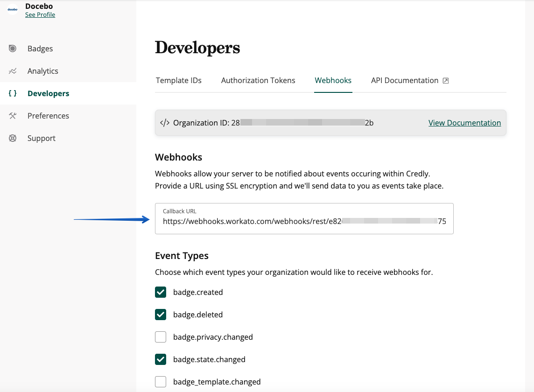Click the external link icon beside API Documentation
The width and height of the screenshot is (534, 392).
(x=446, y=81)
